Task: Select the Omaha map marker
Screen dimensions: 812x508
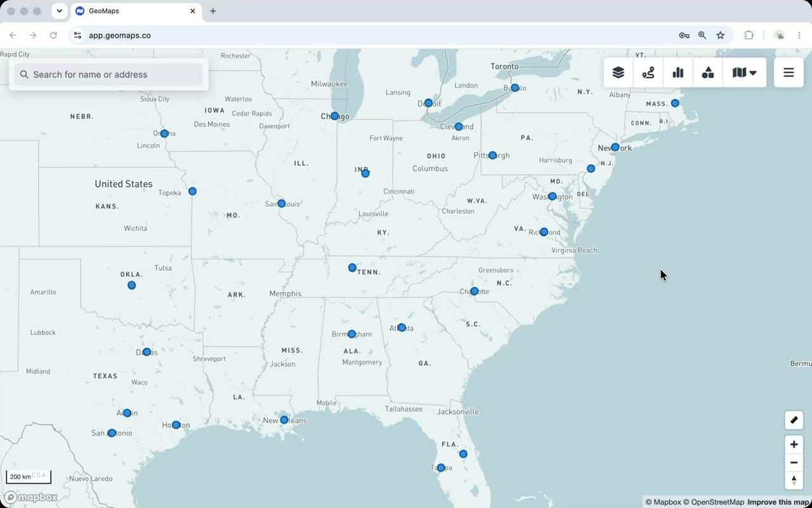Action: coord(164,133)
